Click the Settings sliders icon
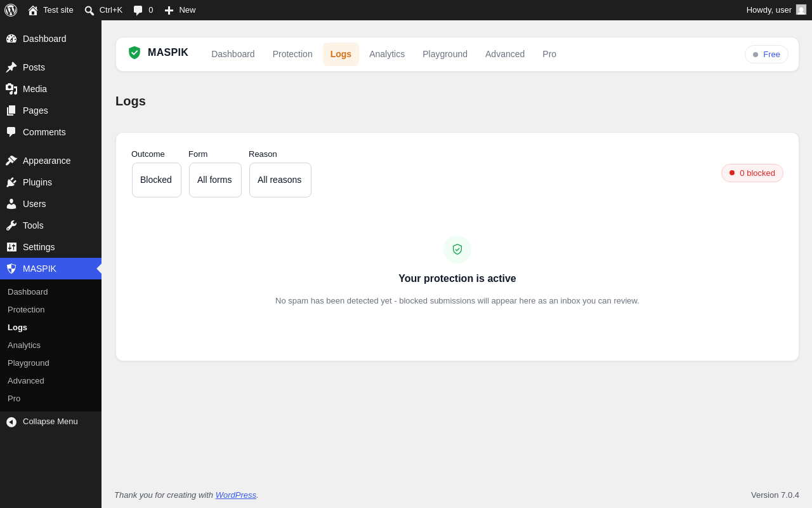Image resolution: width=812 pixels, height=508 pixels. point(11,247)
